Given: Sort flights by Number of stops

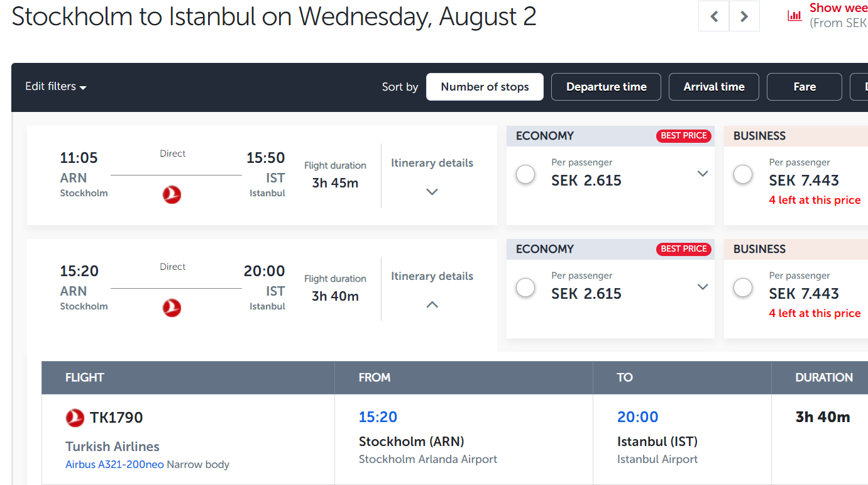Looking at the screenshot, I should 485,87.
